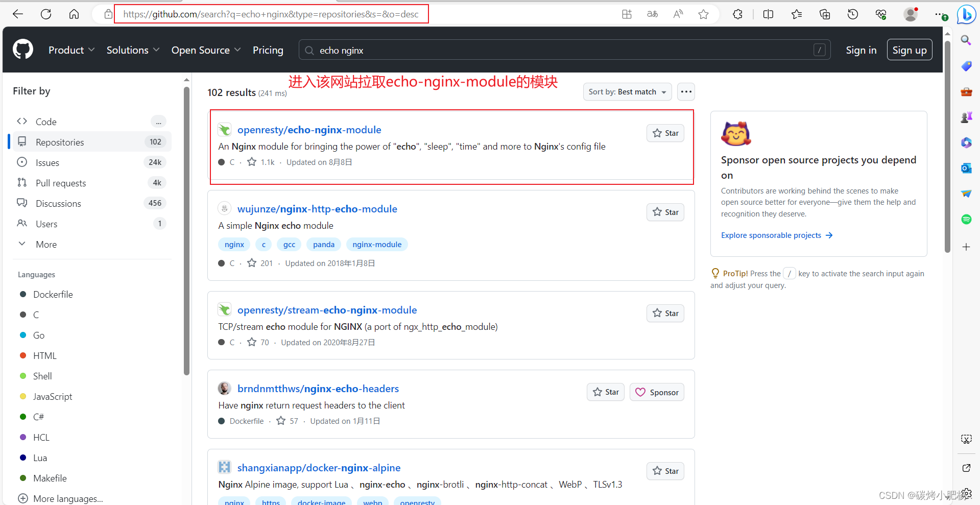Click the nginx-module topic tag
The image size is (980, 505).
click(377, 245)
